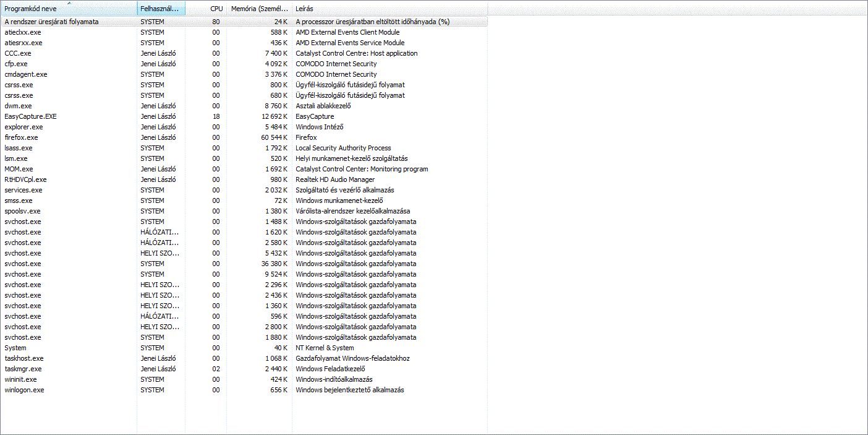Select the explorer.exe process
Image resolution: width=868 pixels, height=435 pixels.
tap(244, 127)
